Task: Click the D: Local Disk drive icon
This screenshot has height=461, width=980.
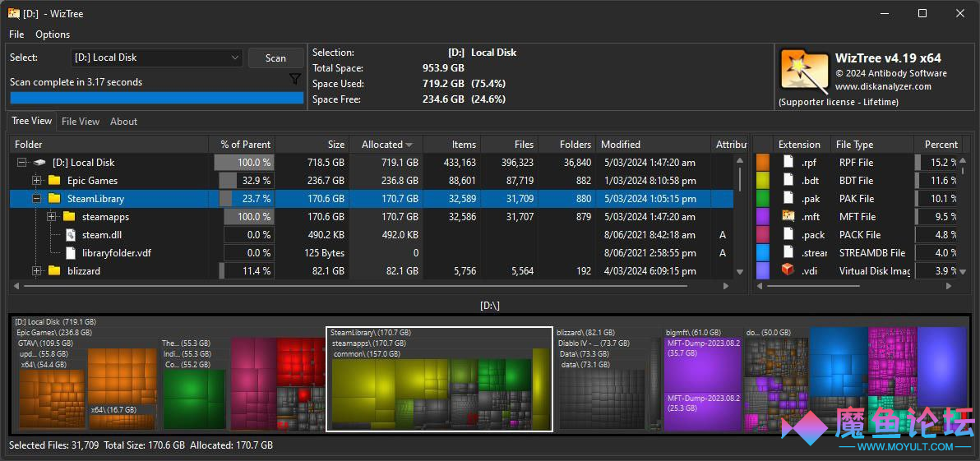Action: coord(39,163)
